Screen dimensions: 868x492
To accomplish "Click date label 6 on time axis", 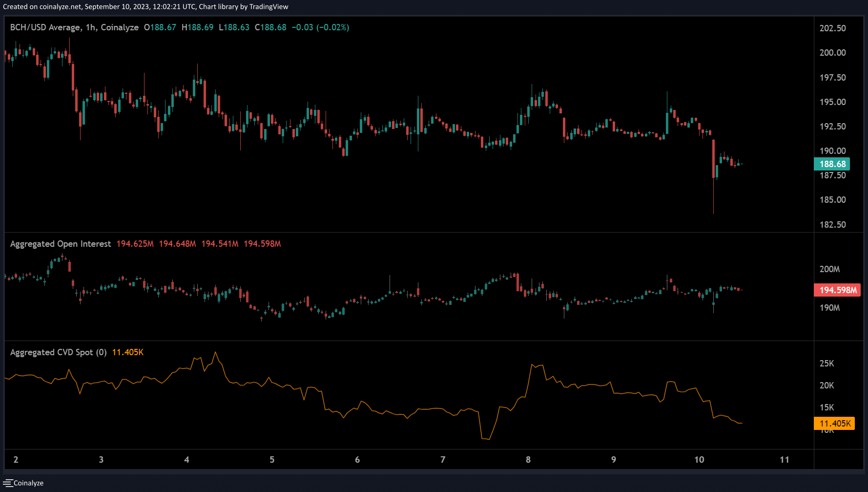I will 357,459.
